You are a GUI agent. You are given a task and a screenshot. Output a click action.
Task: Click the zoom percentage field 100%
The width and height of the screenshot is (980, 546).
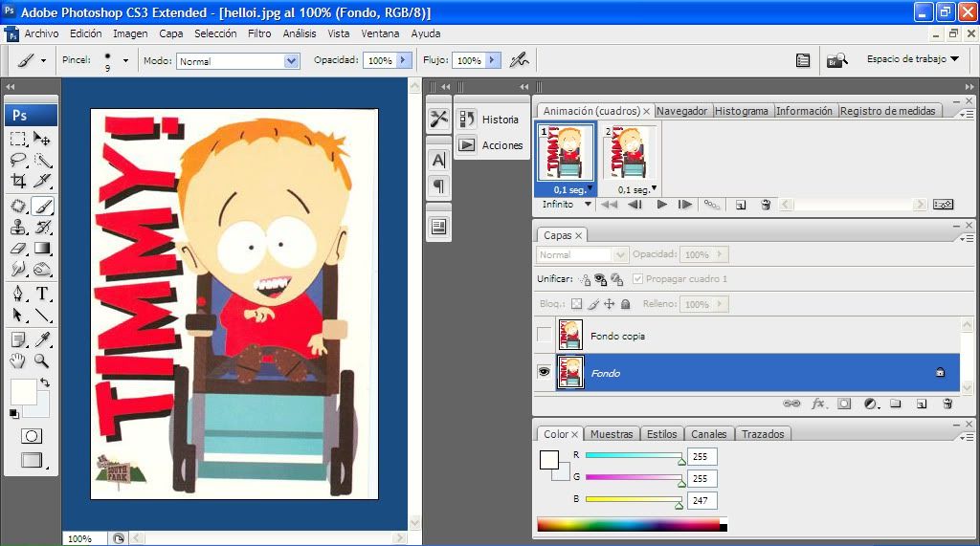tap(85, 538)
